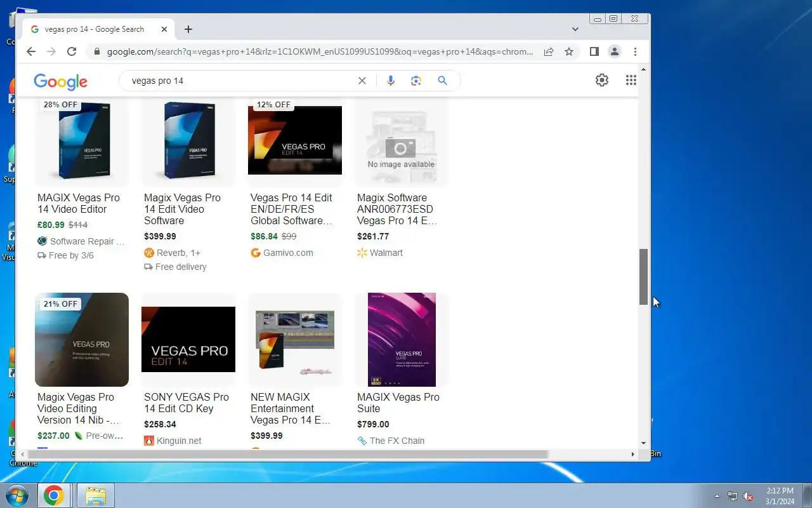Screen dimensions: 812x508
Task: Go to Google home via the logo
Action: (x=60, y=81)
